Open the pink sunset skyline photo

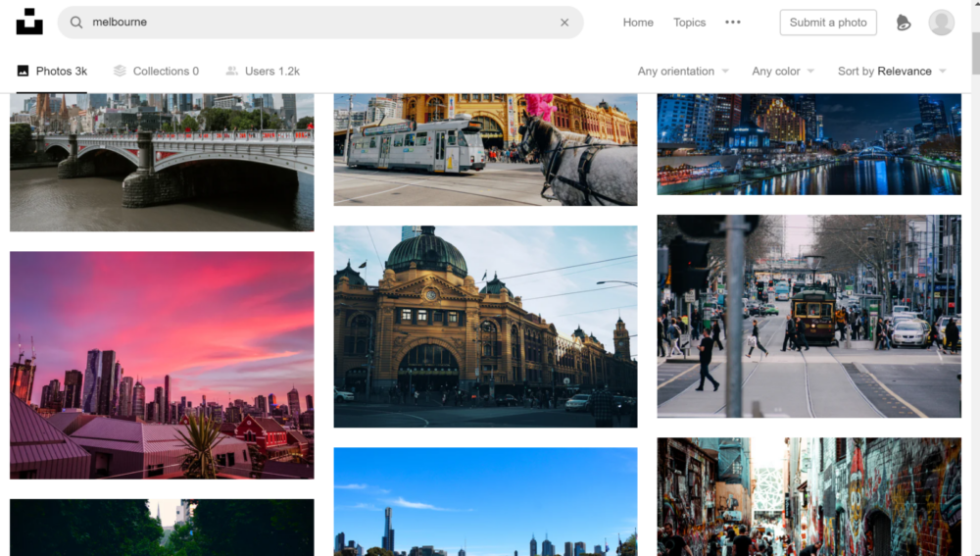[x=162, y=365]
